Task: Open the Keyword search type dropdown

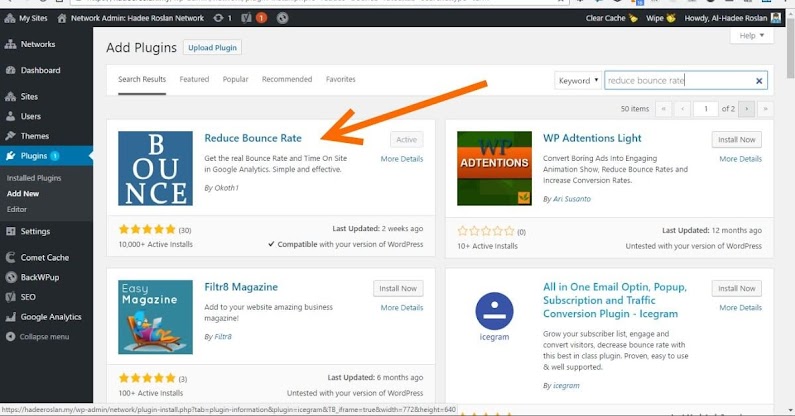Action: pyautogui.click(x=578, y=80)
